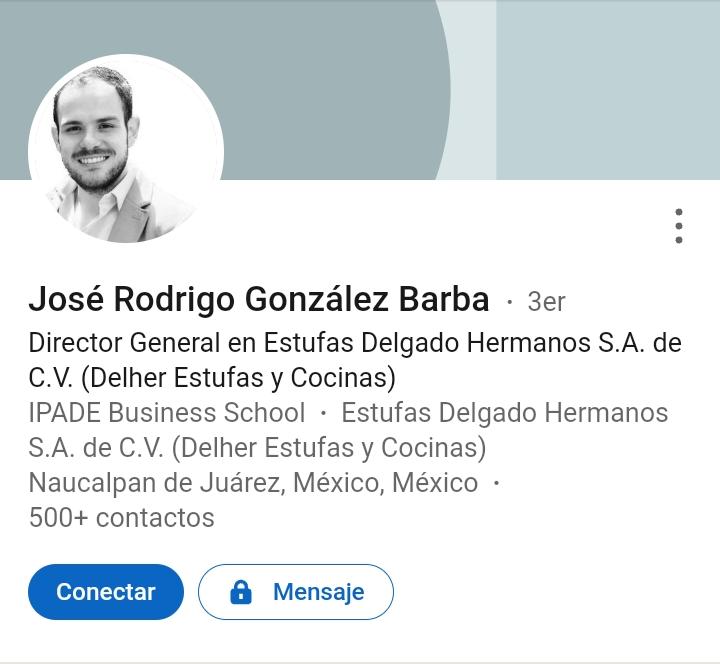
Task: Select the IPADE Business School link
Action: [x=167, y=412]
